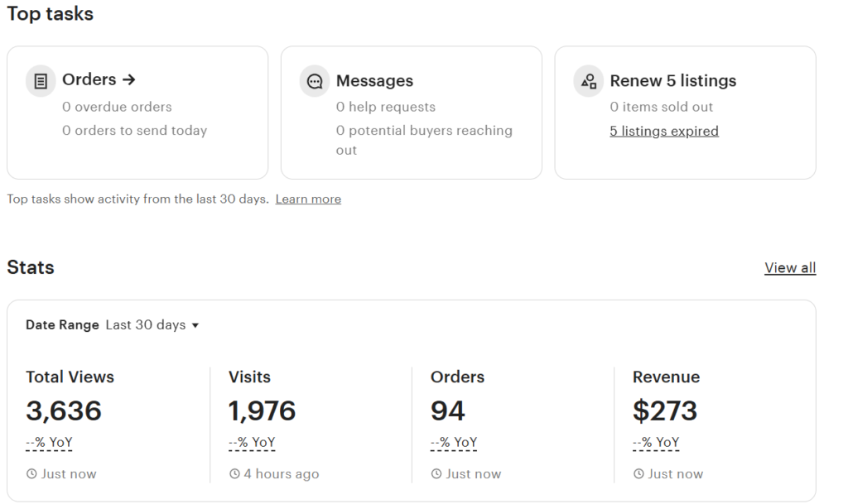Viewport: 848px width, 504px height.
Task: Click the Revenue $273 figure
Action: [x=665, y=410]
